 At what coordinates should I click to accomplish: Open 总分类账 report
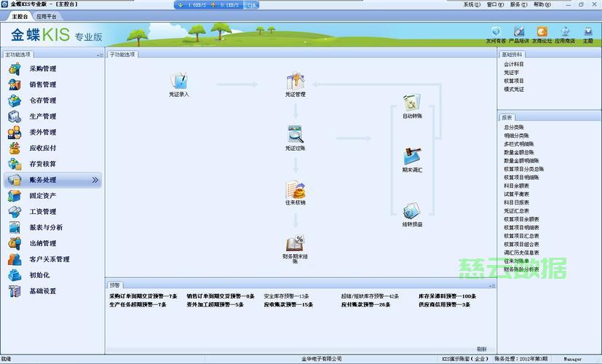tap(514, 127)
